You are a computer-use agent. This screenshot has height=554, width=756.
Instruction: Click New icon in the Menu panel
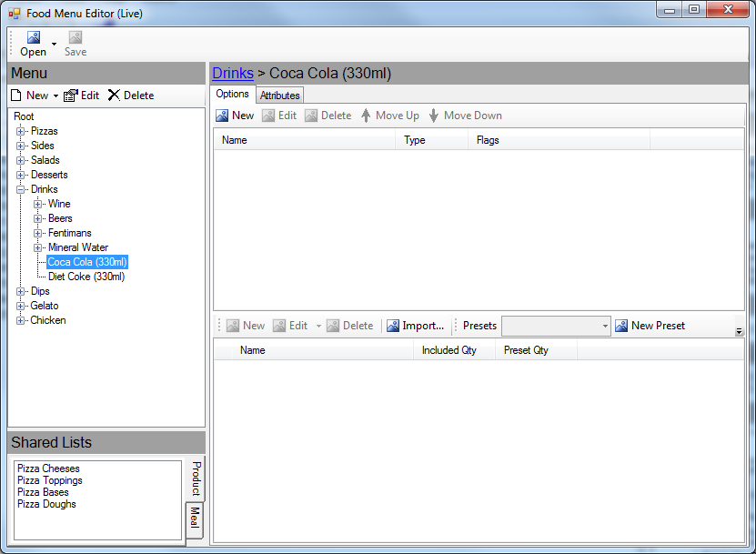[16, 96]
